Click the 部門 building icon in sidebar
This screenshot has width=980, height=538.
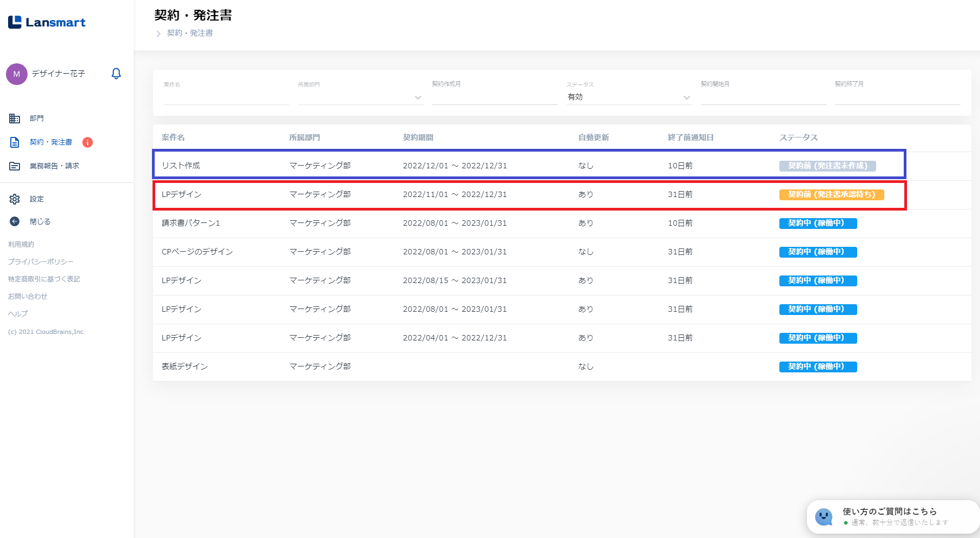click(15, 119)
